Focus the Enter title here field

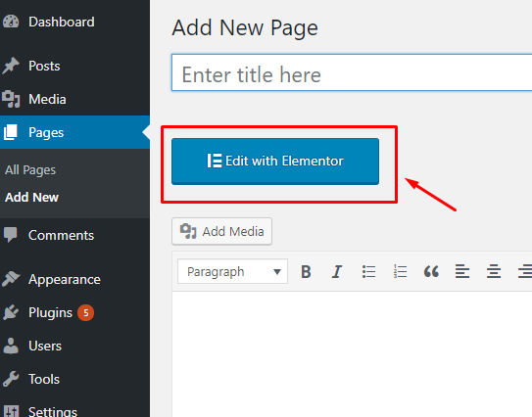[x=352, y=72]
